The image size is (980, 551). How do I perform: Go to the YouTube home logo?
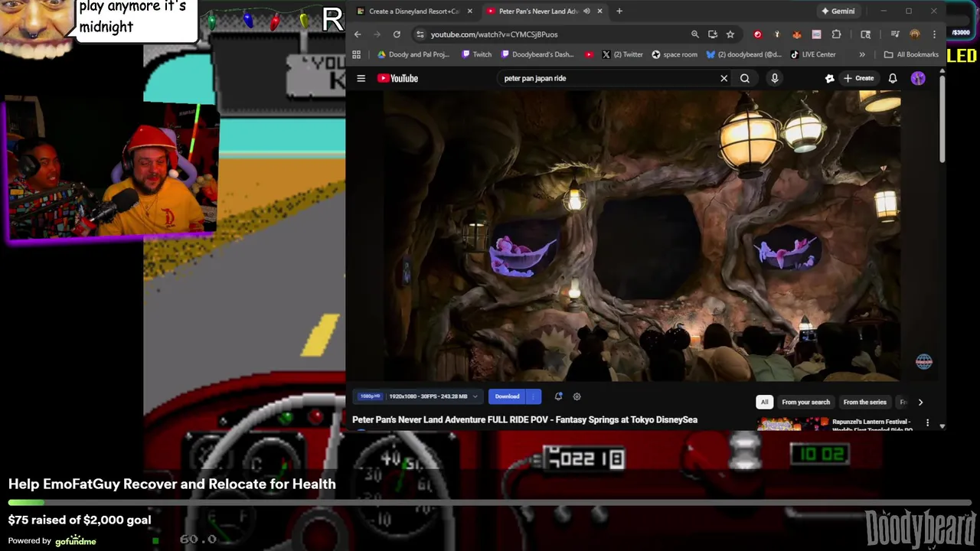(x=397, y=78)
